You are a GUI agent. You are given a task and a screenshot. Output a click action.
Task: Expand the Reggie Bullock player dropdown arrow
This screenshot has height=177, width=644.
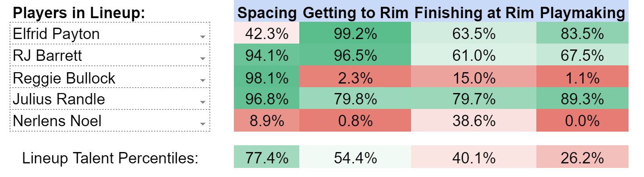click(x=203, y=81)
